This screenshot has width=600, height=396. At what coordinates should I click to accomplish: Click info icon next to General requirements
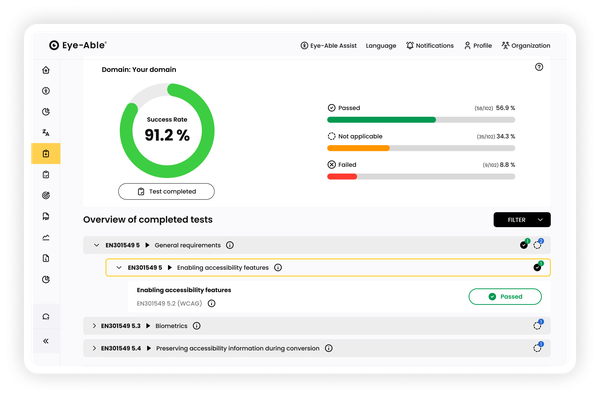click(230, 245)
